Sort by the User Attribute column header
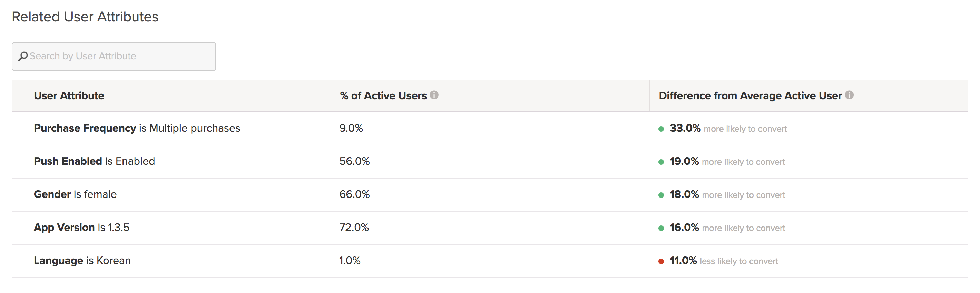Viewport: 980px width, 293px height. (69, 96)
